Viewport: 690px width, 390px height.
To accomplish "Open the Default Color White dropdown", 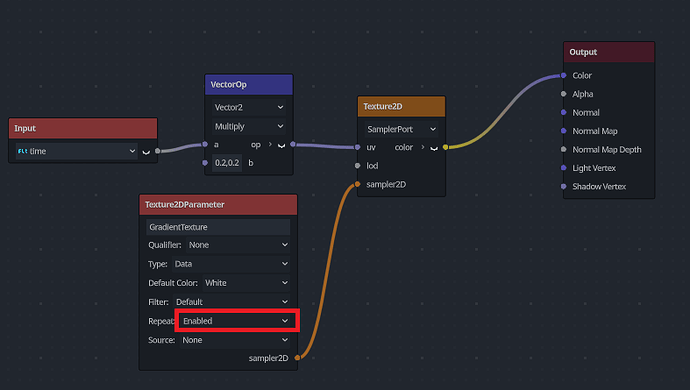I will [246, 283].
